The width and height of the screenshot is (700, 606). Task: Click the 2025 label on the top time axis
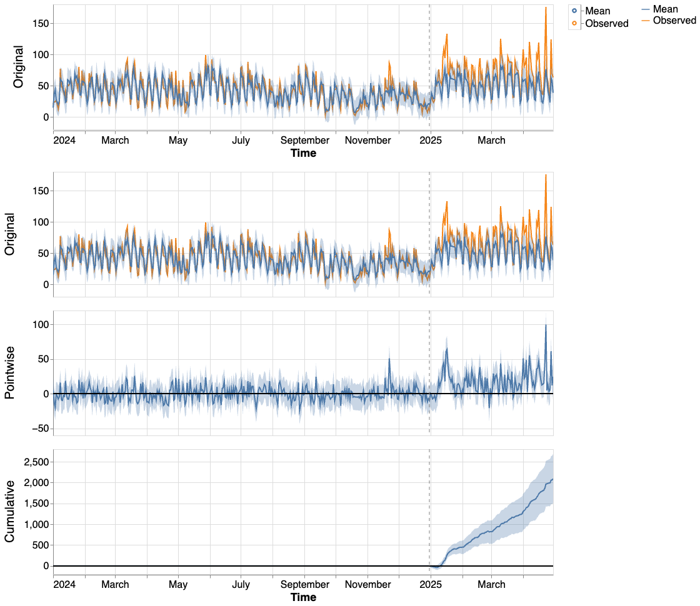[x=430, y=141]
